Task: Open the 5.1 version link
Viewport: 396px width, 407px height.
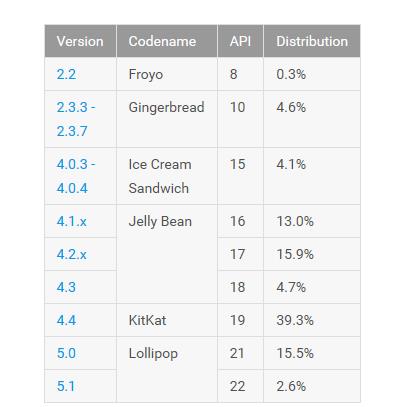Action: (x=66, y=386)
